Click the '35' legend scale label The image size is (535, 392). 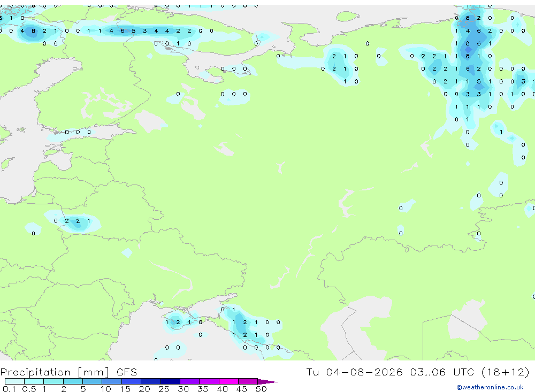click(203, 389)
